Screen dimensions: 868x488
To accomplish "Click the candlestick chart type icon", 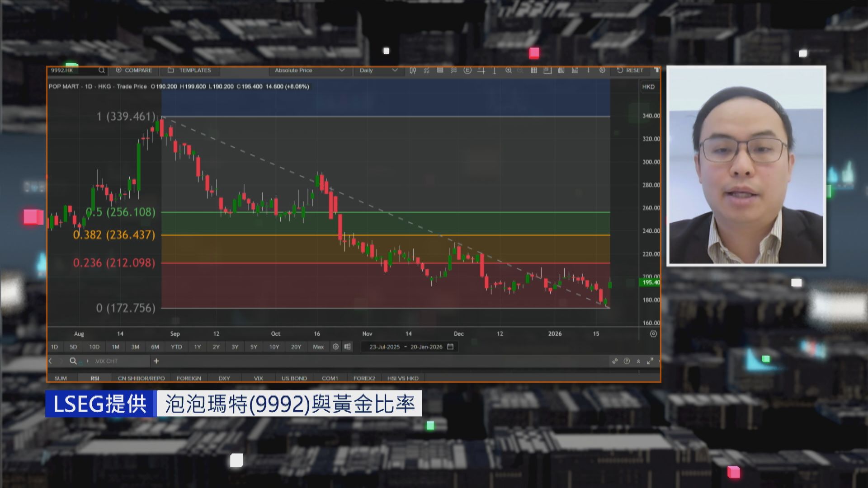I will (x=413, y=70).
